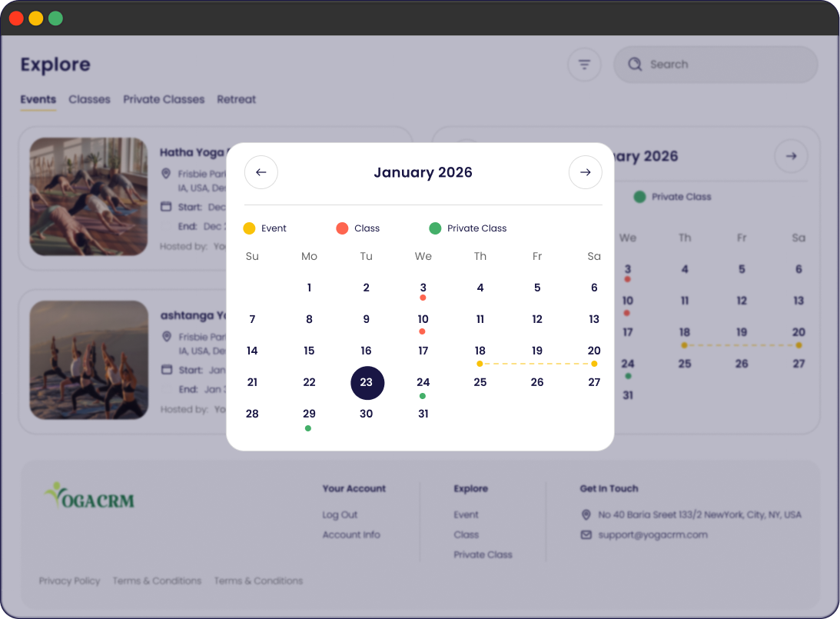840x619 pixels.
Task: Open the Privacy Policy page
Action: 69,581
